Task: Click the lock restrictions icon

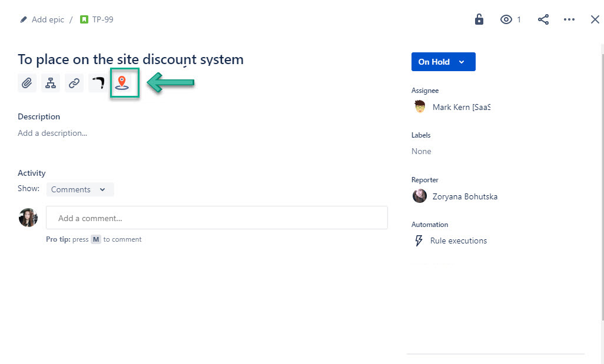Action: click(x=479, y=19)
